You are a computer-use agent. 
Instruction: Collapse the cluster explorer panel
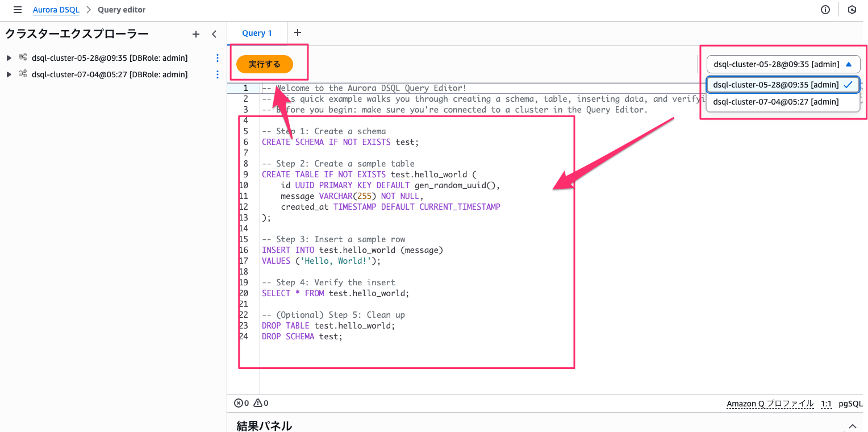click(214, 34)
